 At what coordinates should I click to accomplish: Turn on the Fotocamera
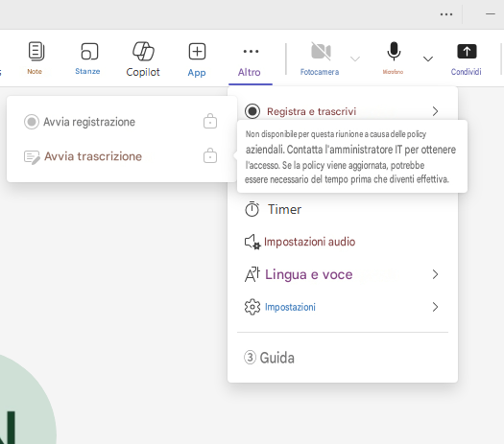coord(320,58)
